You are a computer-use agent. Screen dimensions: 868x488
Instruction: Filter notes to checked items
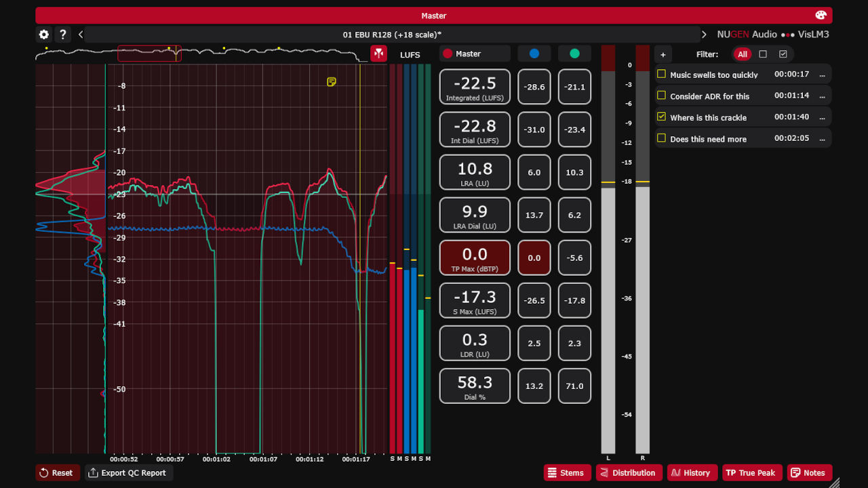pos(783,54)
